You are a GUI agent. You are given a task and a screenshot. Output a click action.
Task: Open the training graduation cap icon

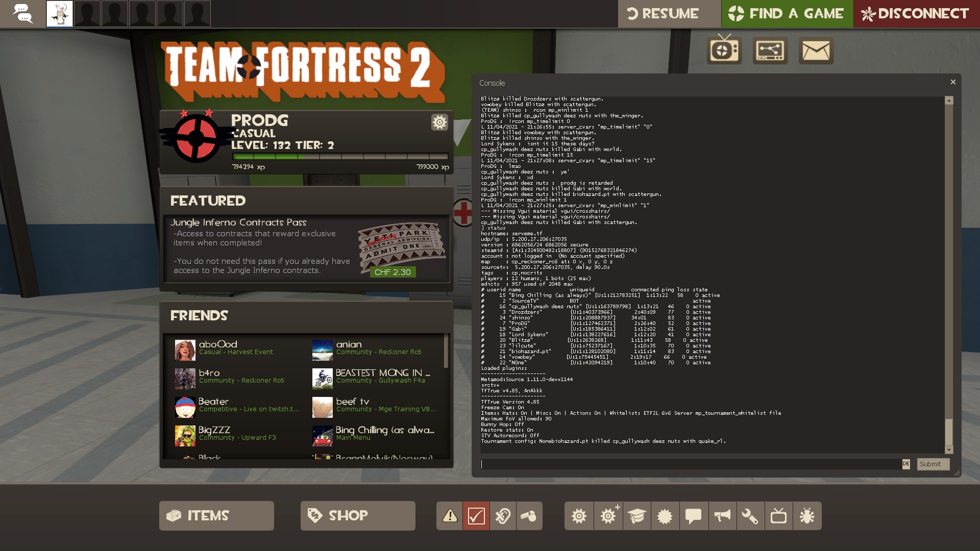click(x=636, y=516)
